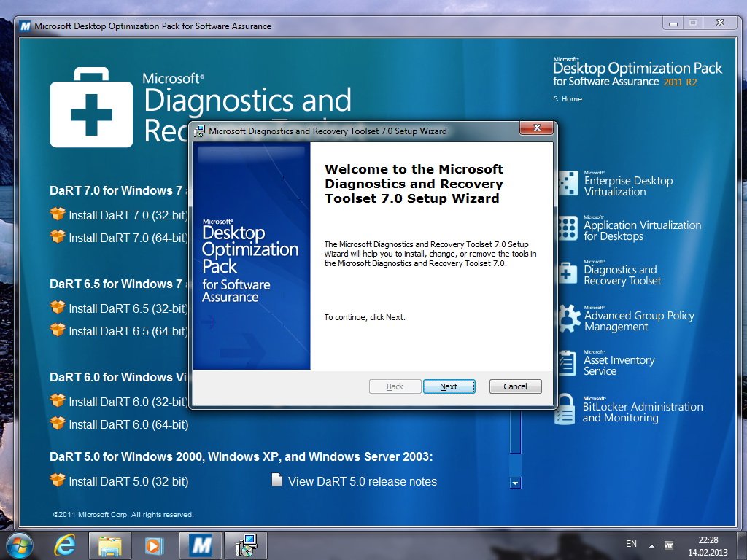Cancel the DaRT 7.0 setup wizard
The width and height of the screenshot is (747, 560).
click(x=515, y=386)
